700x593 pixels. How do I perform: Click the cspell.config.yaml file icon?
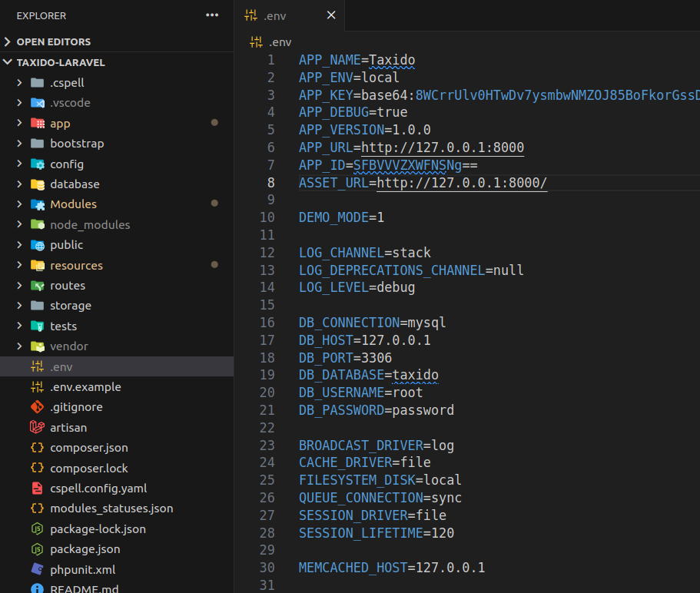point(37,488)
